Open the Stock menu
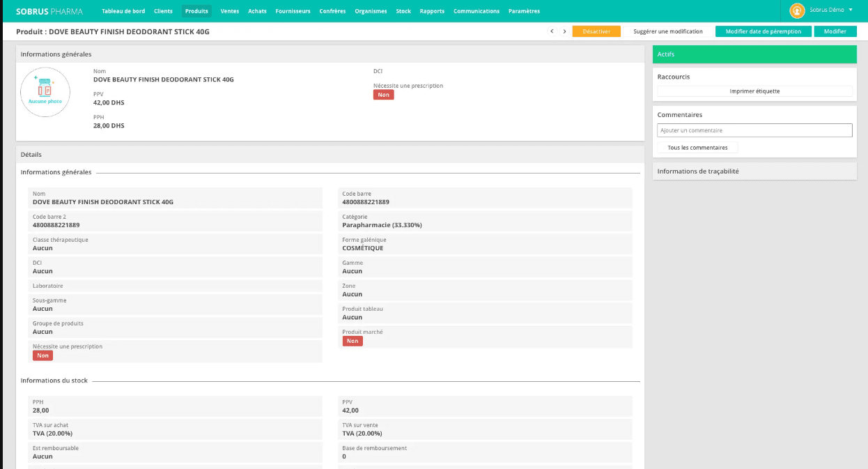Screen dimensions: 868x469 tap(403, 11)
